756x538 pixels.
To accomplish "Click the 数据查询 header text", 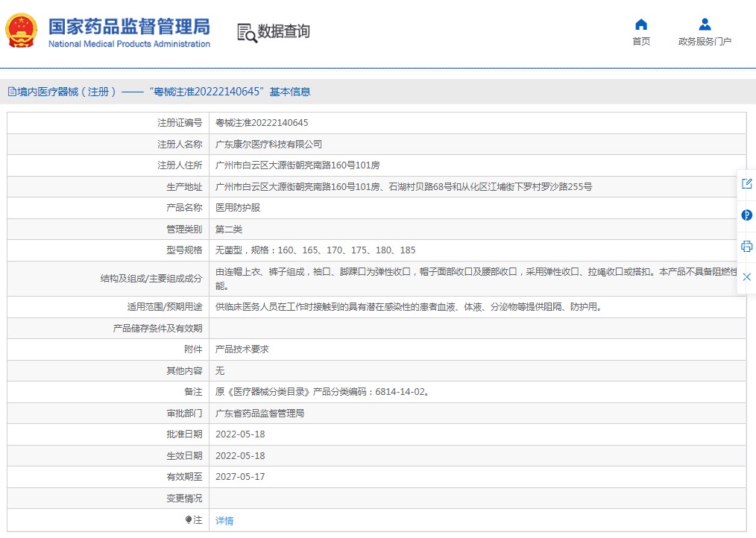I will [283, 31].
